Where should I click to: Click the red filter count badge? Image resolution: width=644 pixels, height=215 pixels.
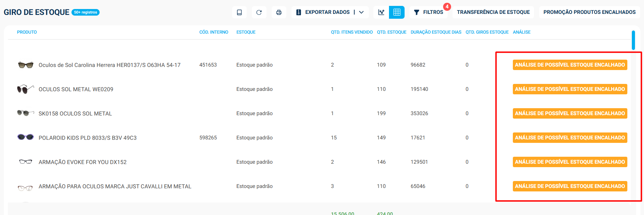(447, 7)
